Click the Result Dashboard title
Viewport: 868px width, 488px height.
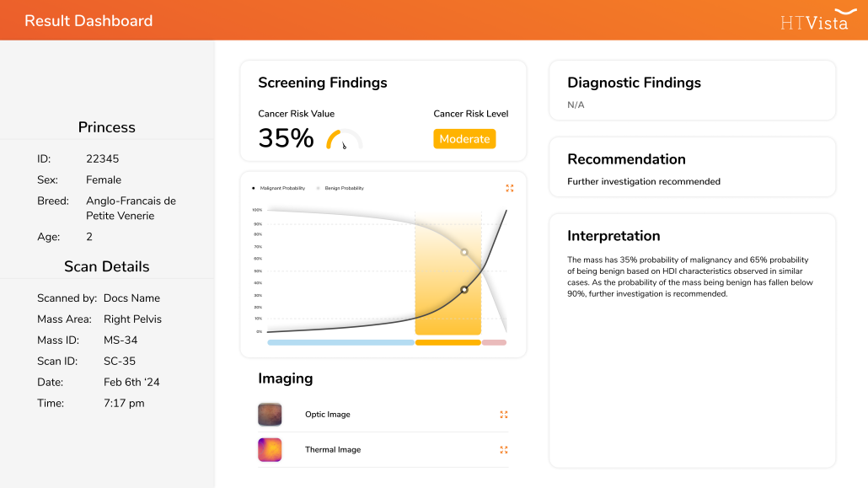click(x=88, y=21)
